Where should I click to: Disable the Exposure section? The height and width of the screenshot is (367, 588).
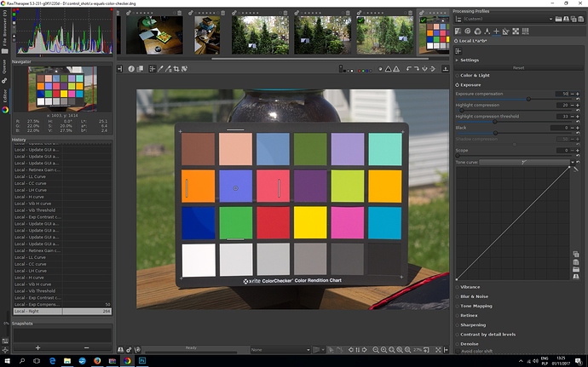click(458, 85)
